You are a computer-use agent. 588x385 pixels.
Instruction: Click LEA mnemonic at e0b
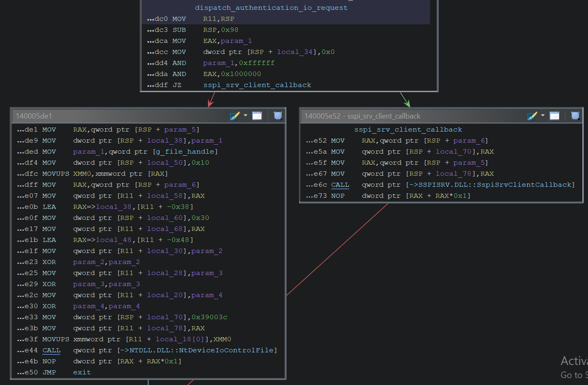point(49,207)
